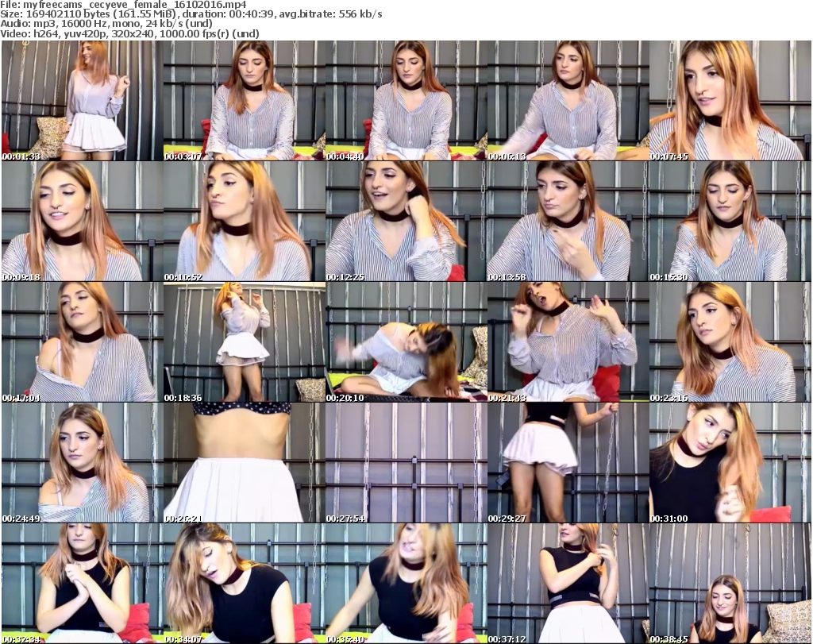Select the thumbnail timestamped 00:03:07
The width and height of the screenshot is (813, 644).
click(x=245, y=101)
